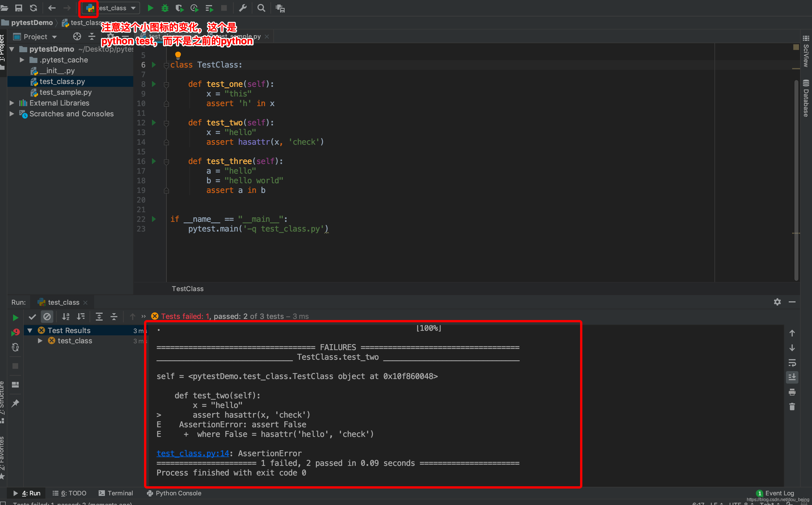The height and width of the screenshot is (505, 812).
Task: Toggle show passed tests checkmark
Action: (x=32, y=317)
